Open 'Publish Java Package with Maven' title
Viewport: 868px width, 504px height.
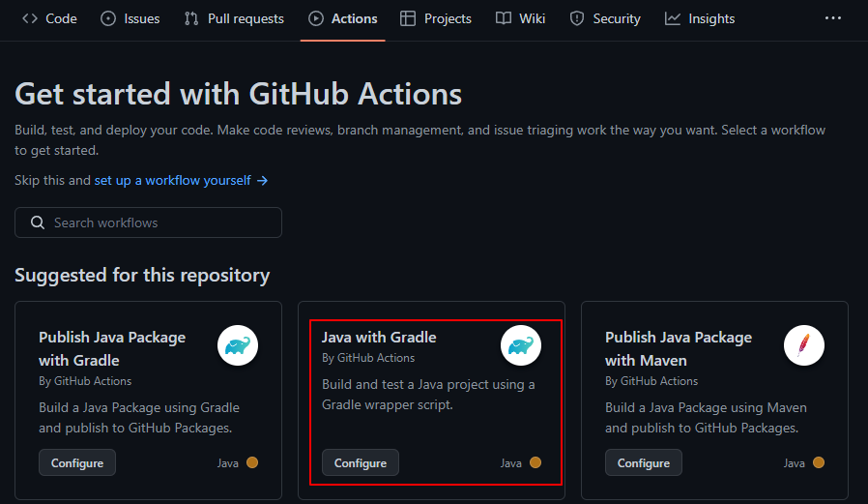(679, 349)
